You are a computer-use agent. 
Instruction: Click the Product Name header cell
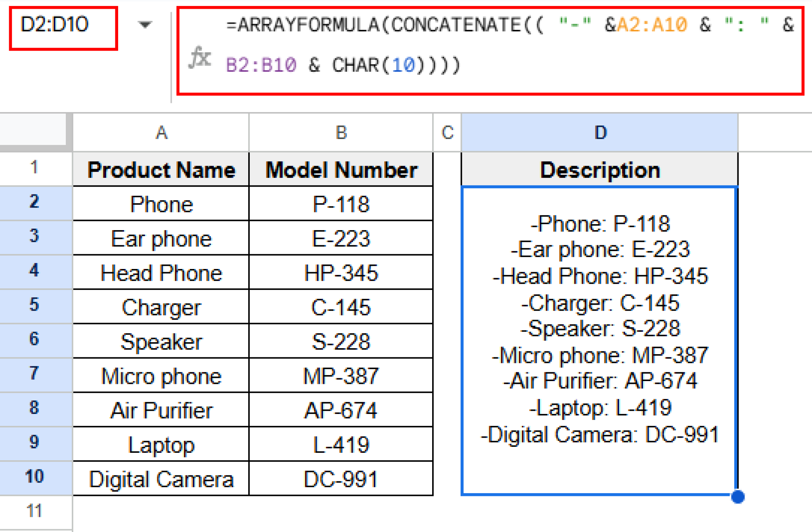click(x=161, y=170)
